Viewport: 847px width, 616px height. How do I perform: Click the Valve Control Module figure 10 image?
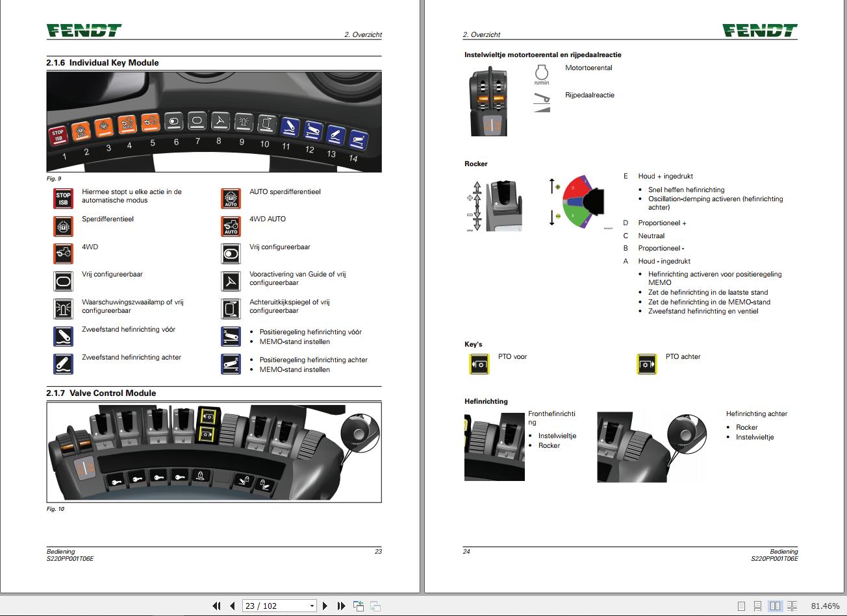pyautogui.click(x=214, y=452)
